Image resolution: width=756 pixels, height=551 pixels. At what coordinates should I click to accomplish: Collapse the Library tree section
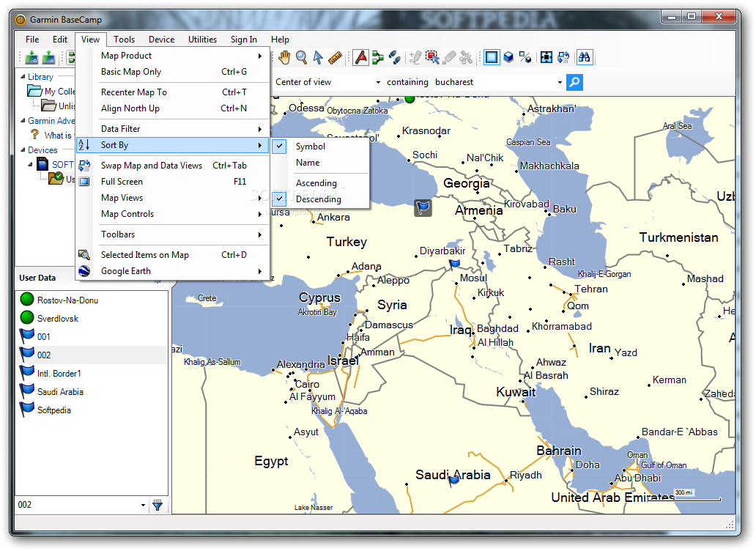click(23, 77)
